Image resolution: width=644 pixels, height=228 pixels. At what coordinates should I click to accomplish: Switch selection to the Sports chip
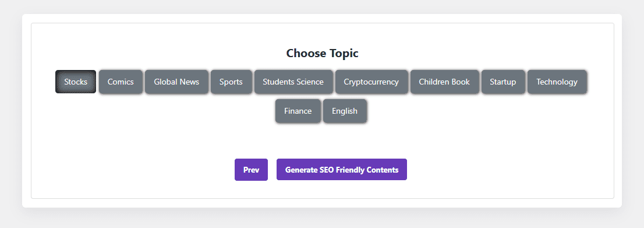[x=231, y=82]
